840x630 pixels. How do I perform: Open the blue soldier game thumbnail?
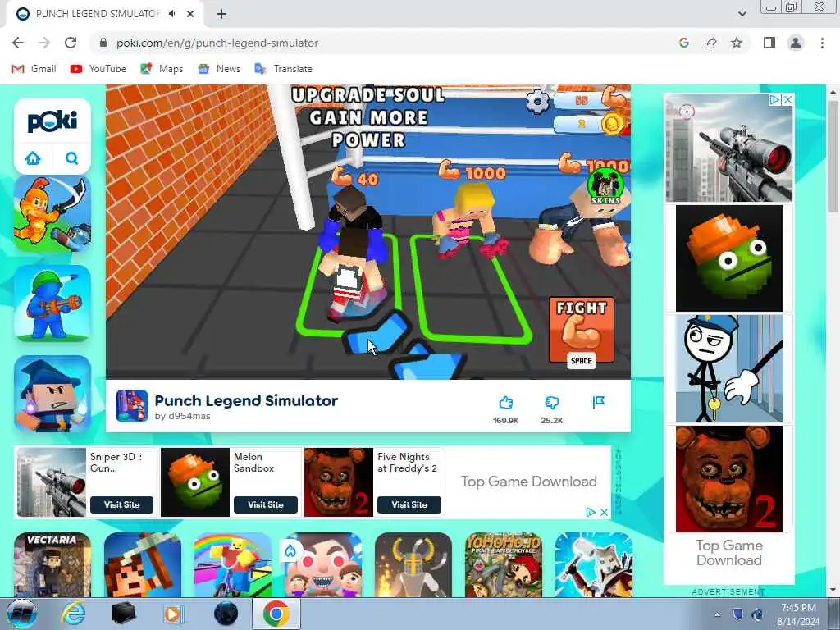tap(52, 304)
